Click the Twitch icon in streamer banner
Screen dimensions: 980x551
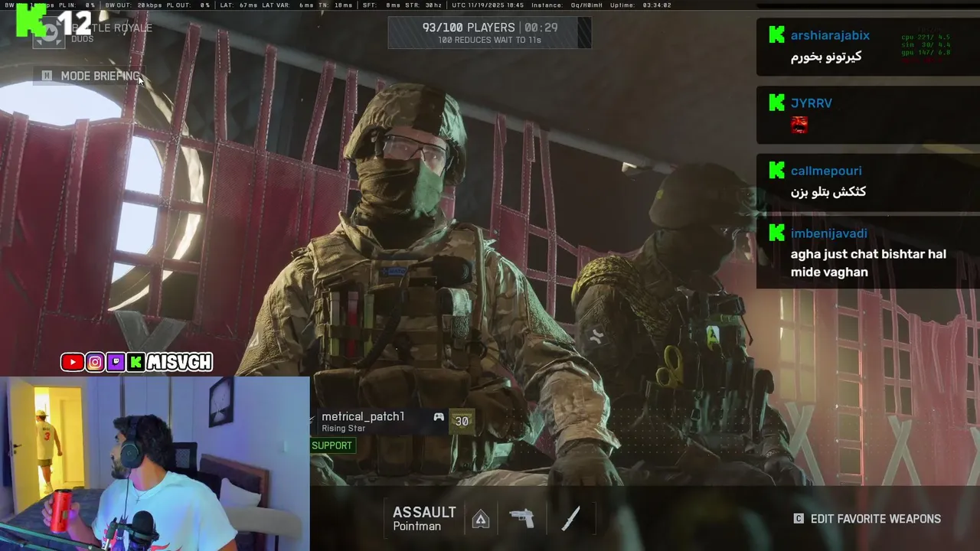click(116, 362)
